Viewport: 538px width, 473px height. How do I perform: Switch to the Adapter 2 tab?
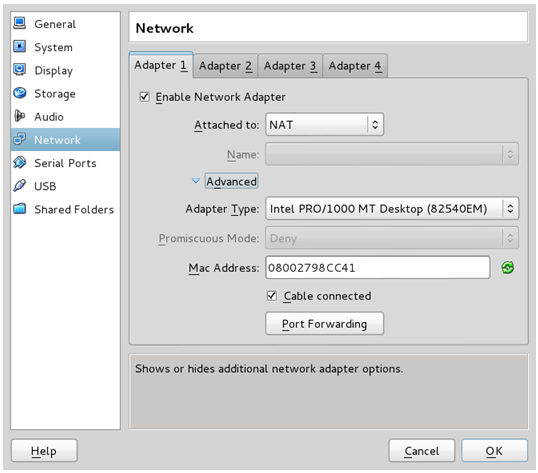click(225, 66)
